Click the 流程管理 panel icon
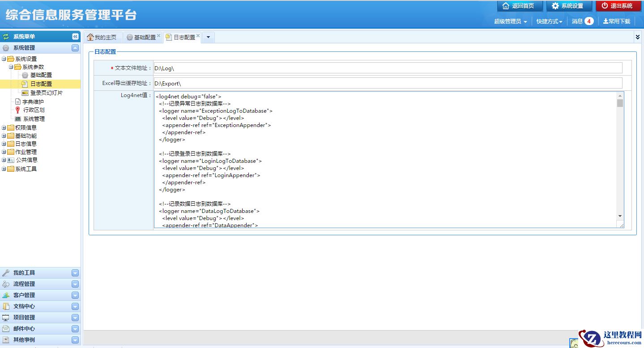644x348 pixels. pos(6,284)
